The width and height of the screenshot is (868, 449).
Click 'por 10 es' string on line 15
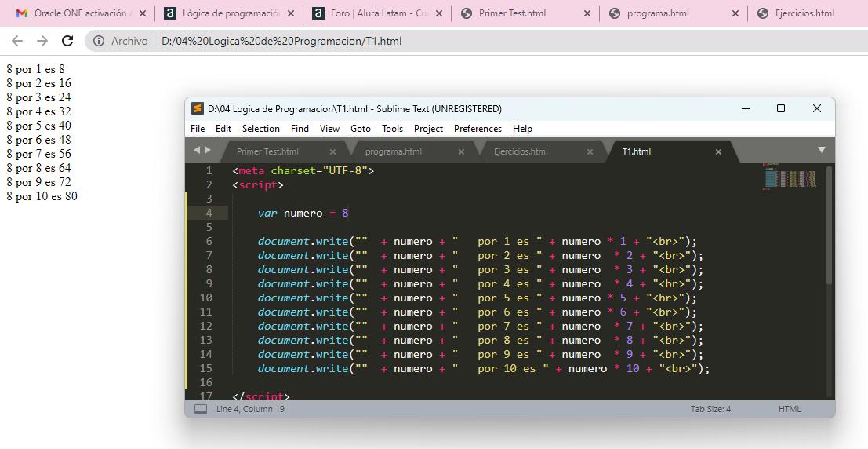click(507, 369)
